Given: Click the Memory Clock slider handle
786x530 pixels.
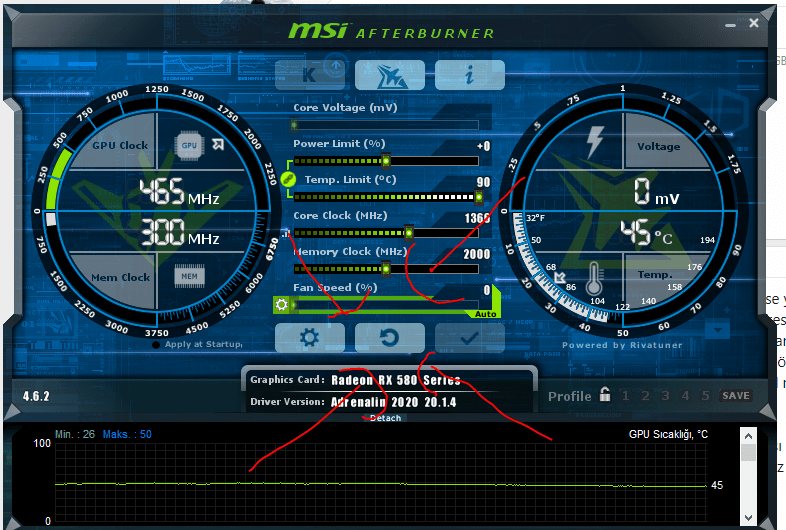Looking at the screenshot, I should pyautogui.click(x=386, y=269).
